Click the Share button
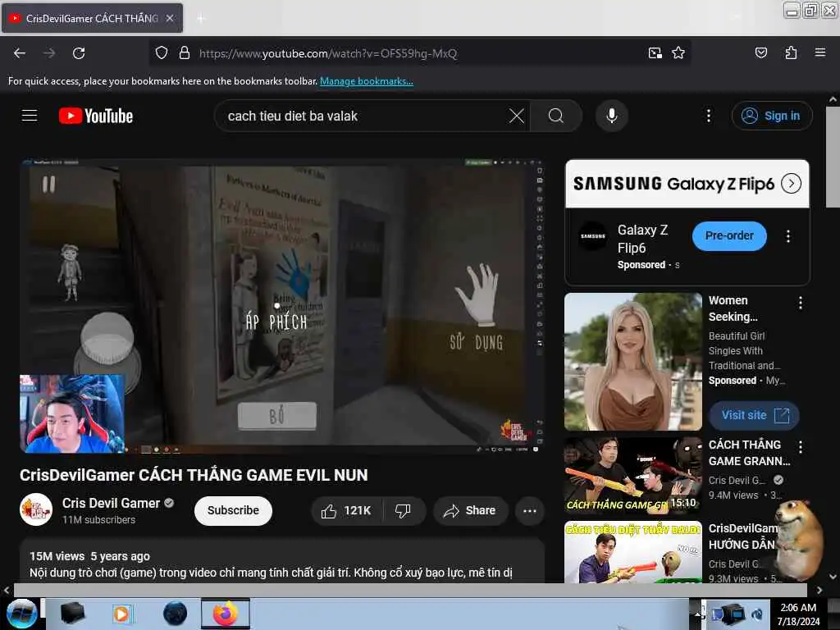 coord(469,510)
